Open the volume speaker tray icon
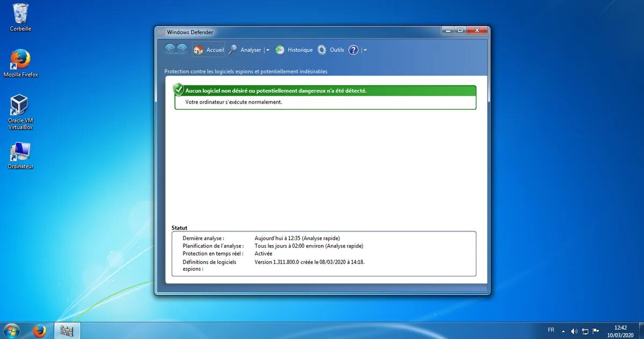Image resolution: width=644 pixels, height=339 pixels. [x=574, y=331]
